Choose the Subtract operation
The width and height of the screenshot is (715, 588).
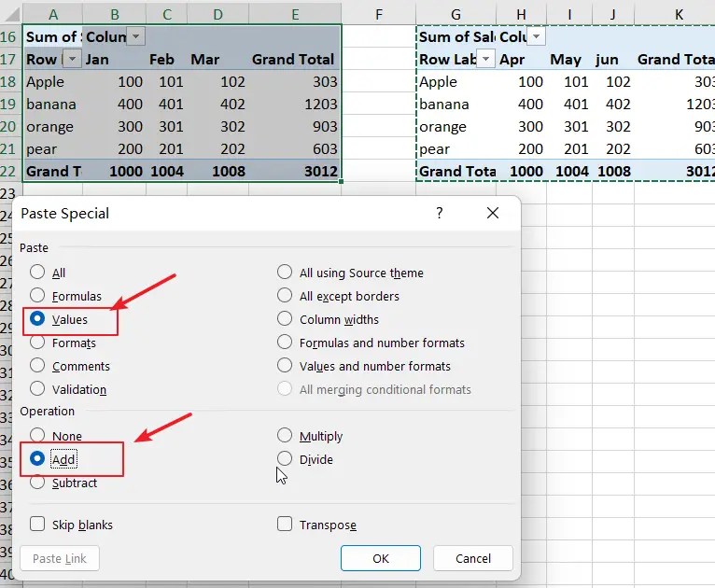(37, 483)
